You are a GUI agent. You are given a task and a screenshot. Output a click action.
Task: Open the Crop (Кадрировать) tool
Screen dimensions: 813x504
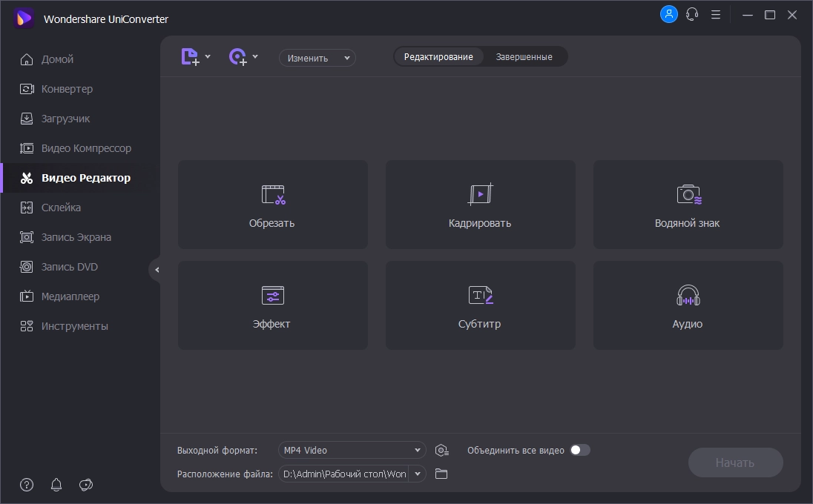pos(480,205)
